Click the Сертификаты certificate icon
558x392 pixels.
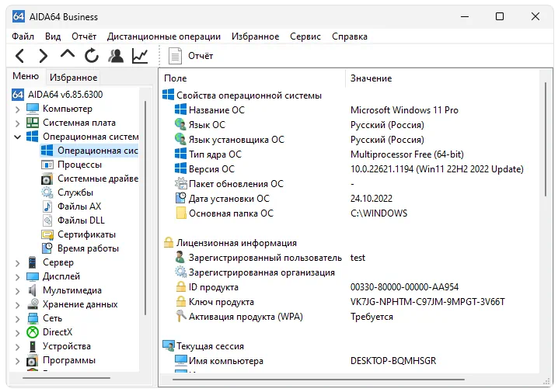[x=47, y=234]
